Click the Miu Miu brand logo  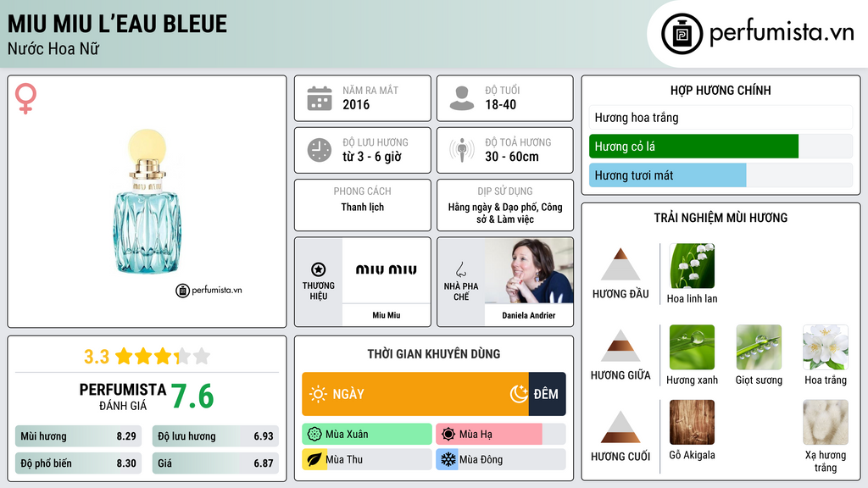[386, 270]
